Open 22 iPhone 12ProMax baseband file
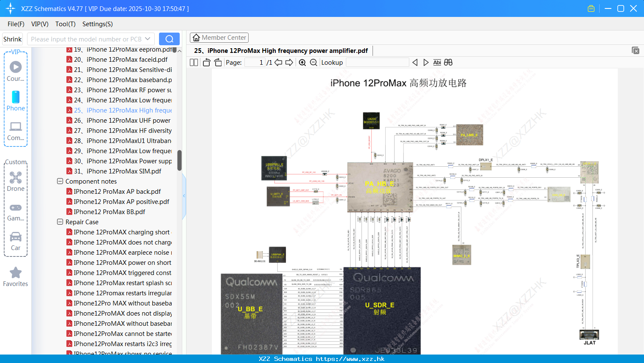This screenshot has height=363, width=644. (119, 80)
